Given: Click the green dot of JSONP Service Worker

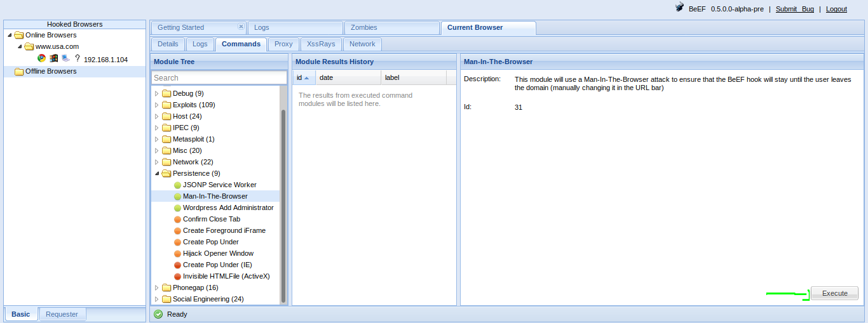Looking at the screenshot, I should coord(177,185).
